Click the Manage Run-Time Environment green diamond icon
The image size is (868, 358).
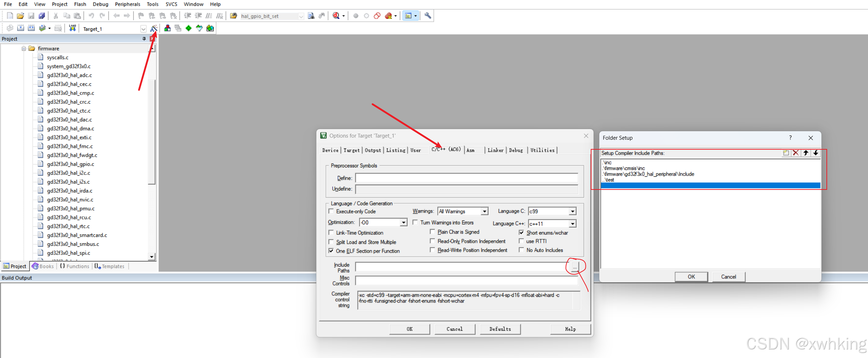(188, 28)
